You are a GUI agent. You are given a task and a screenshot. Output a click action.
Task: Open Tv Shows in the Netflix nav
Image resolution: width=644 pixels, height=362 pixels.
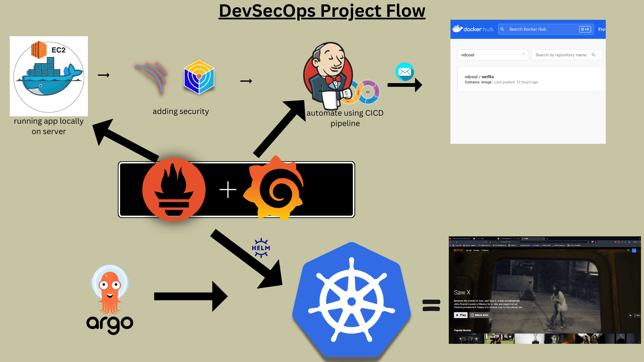485,250
